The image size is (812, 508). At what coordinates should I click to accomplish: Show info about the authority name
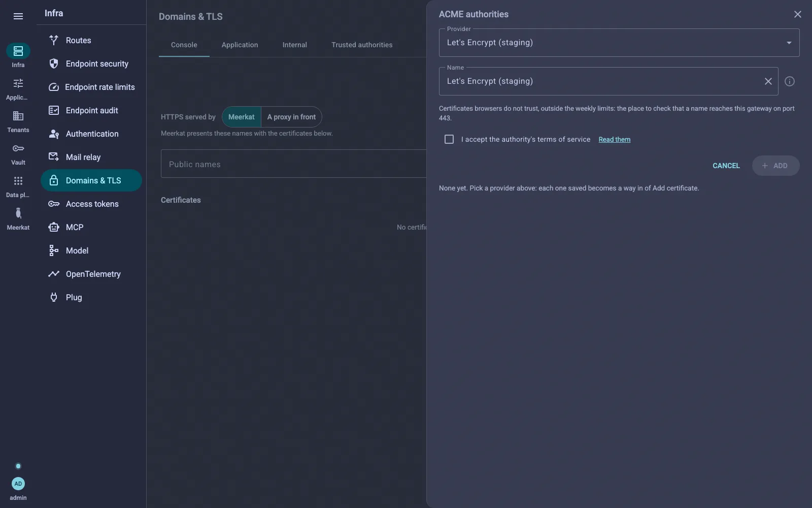click(x=790, y=81)
